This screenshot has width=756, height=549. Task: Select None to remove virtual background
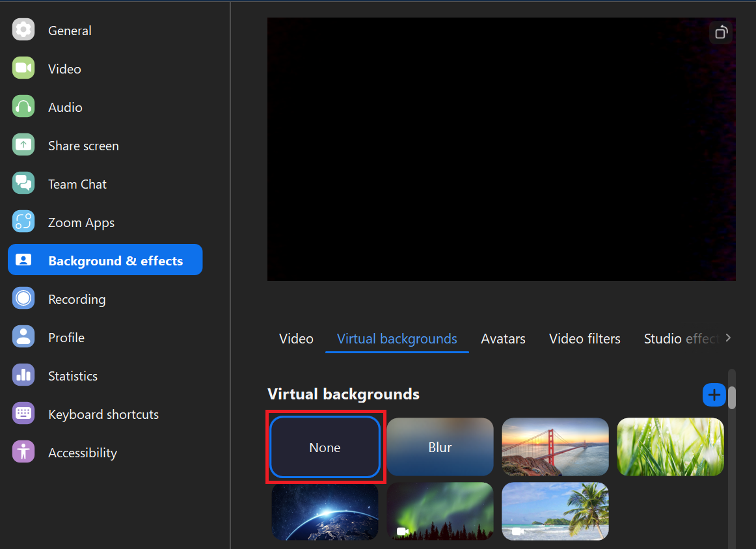pos(325,447)
